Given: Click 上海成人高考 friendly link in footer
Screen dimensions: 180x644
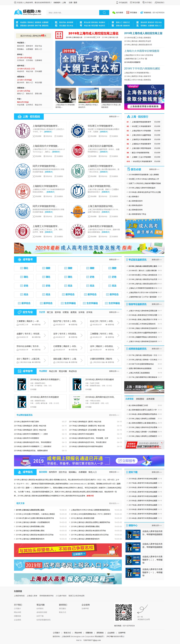Looking at the screenshot, I should click(32, 595).
